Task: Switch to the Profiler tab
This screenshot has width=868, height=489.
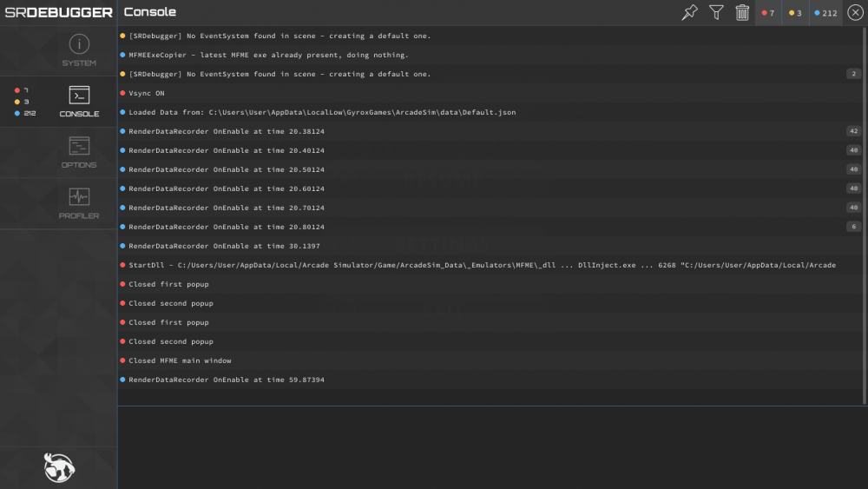Action: point(58,203)
